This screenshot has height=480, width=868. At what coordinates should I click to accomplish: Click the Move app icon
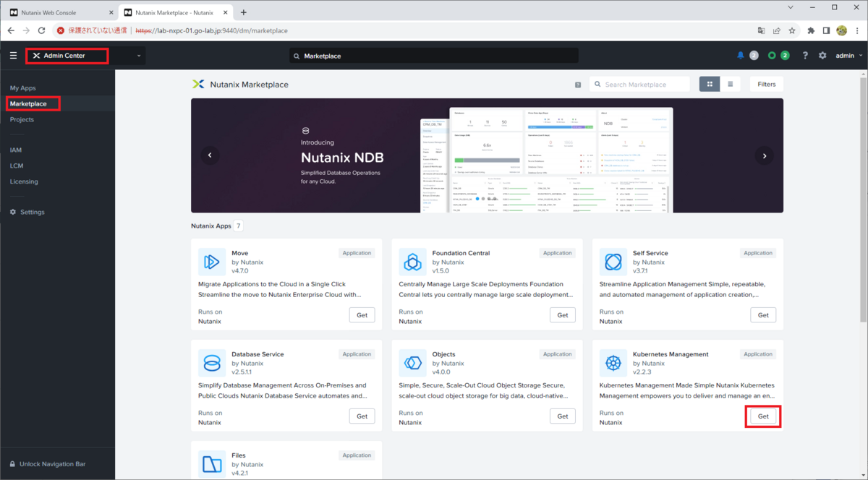click(212, 262)
